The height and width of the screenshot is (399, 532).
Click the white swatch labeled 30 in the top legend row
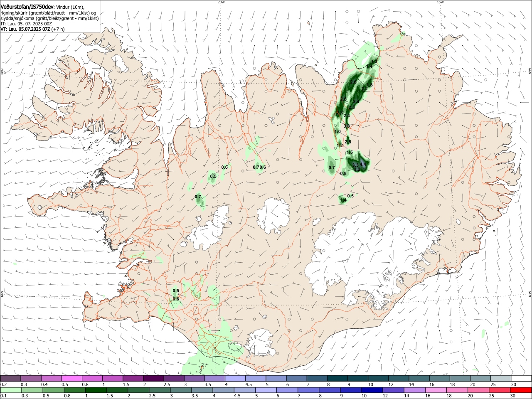pyautogui.click(x=522, y=378)
